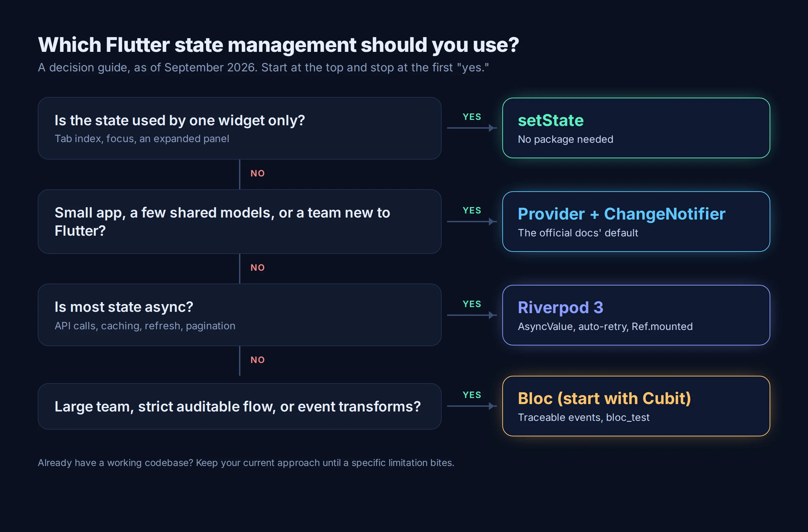This screenshot has width=808, height=532.
Task: Click 'Traceable events, bloc_test' caption
Action: [x=583, y=418]
